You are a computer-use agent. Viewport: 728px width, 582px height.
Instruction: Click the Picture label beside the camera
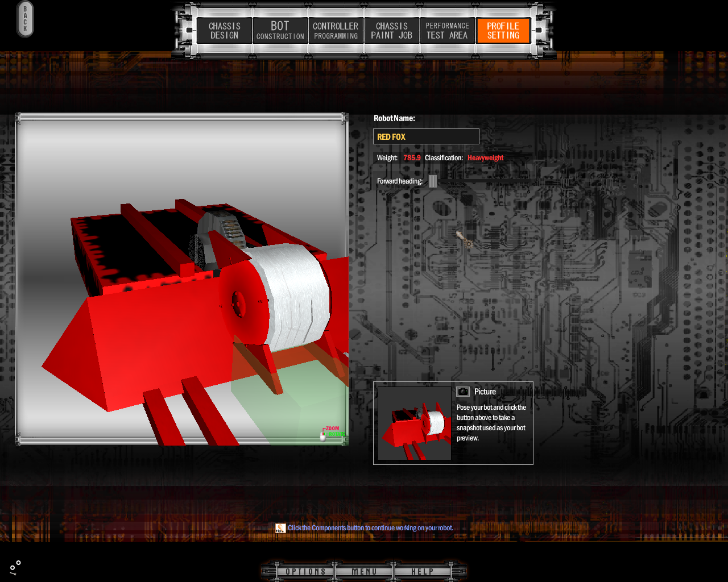(485, 392)
